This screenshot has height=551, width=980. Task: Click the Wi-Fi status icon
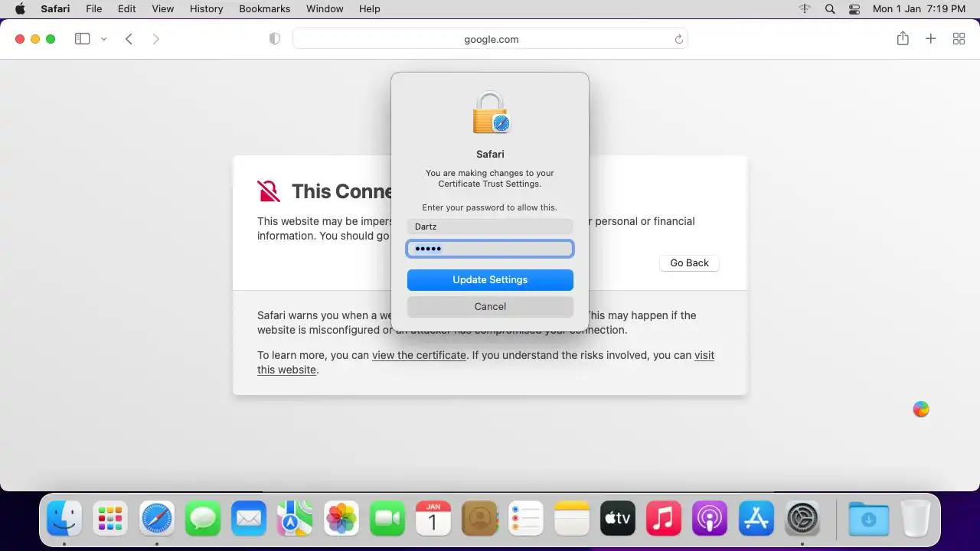[x=805, y=9]
